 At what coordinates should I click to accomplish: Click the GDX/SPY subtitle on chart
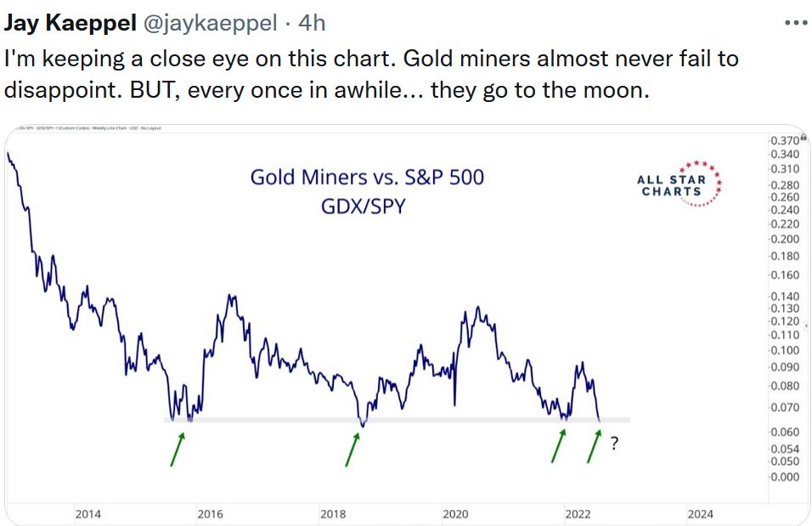(x=367, y=206)
